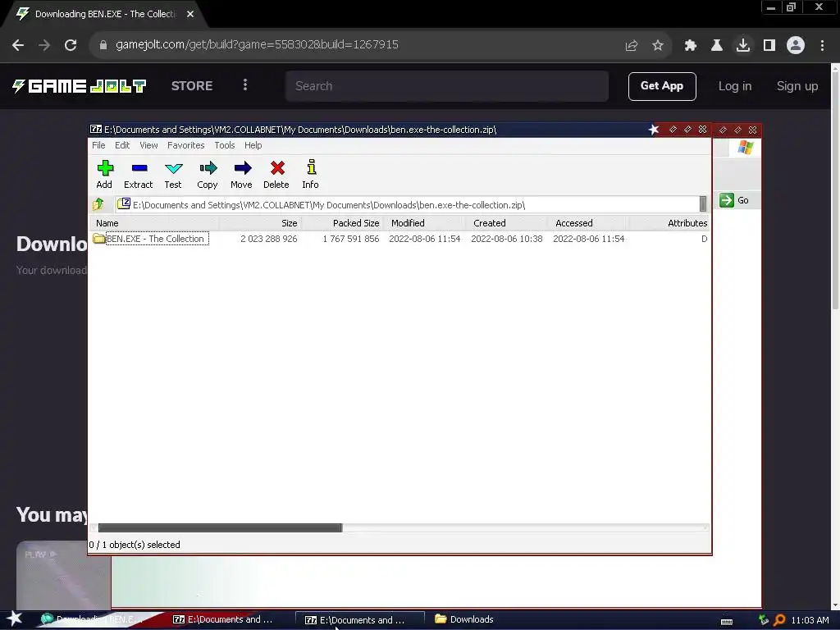Open Chrome profile avatar
This screenshot has height=630, width=840.
tap(796, 46)
